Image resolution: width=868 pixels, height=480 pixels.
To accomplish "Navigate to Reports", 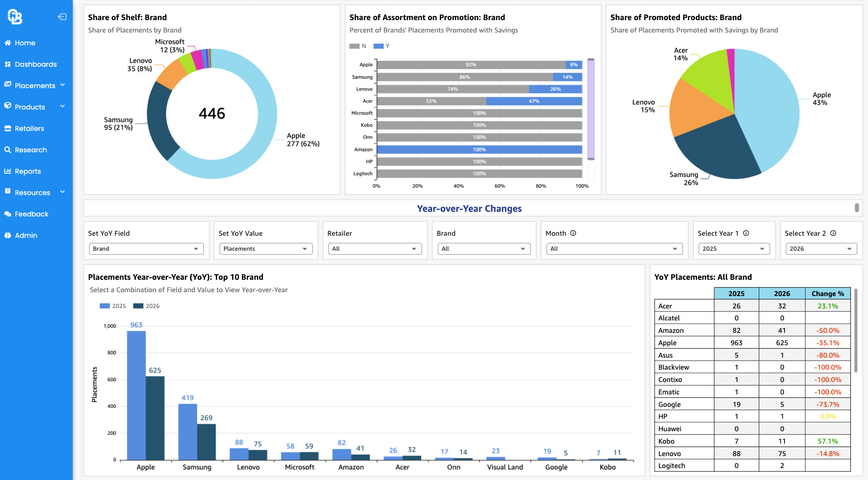I will point(28,171).
